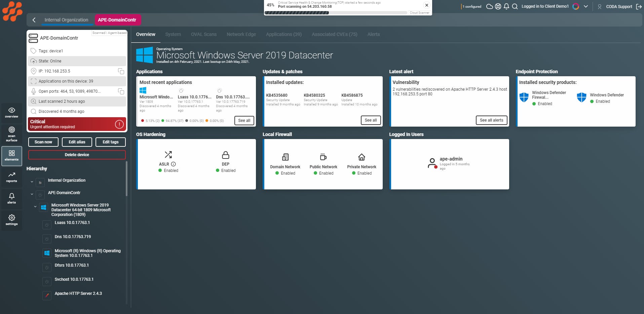This screenshot has width=644, height=314.
Task: Copy the open ports list
Action: (x=121, y=91)
